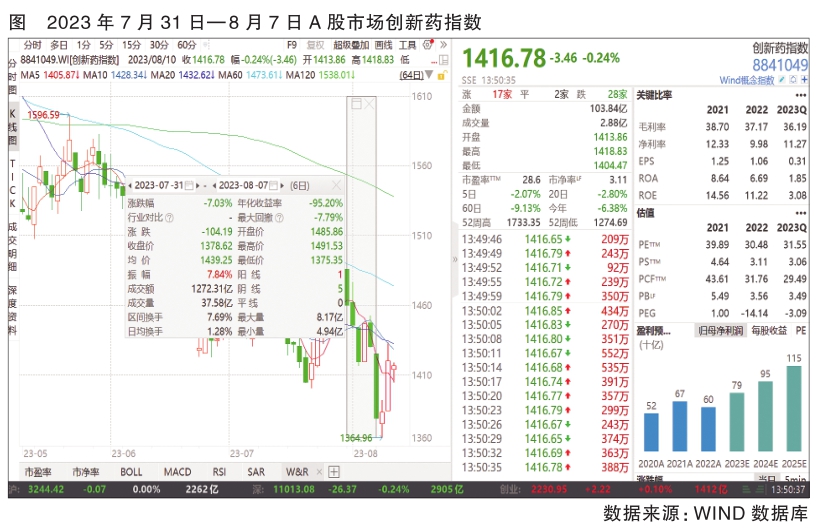Viewport: 818px width, 528px height.
Task: Select the 1分 interval
Action: click(x=83, y=45)
